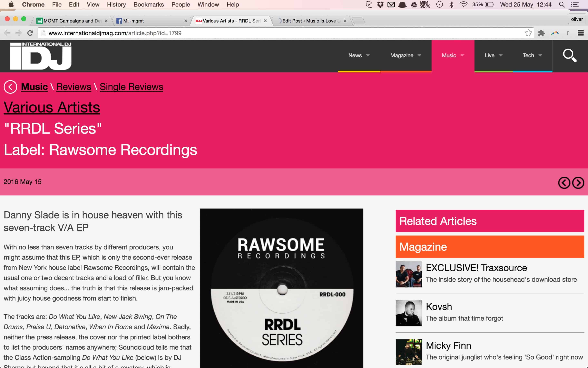
Task: Expand the Magazine dropdown menu
Action: point(405,55)
